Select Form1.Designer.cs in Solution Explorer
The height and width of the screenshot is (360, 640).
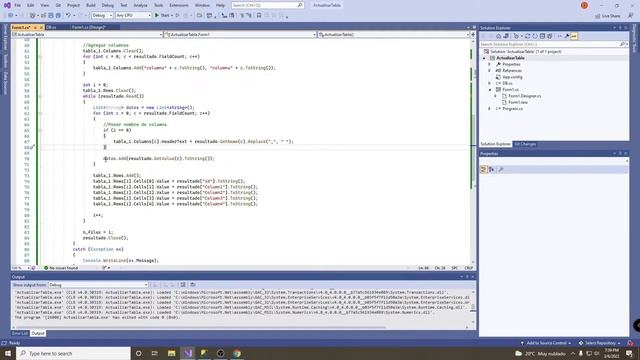tap(524, 96)
